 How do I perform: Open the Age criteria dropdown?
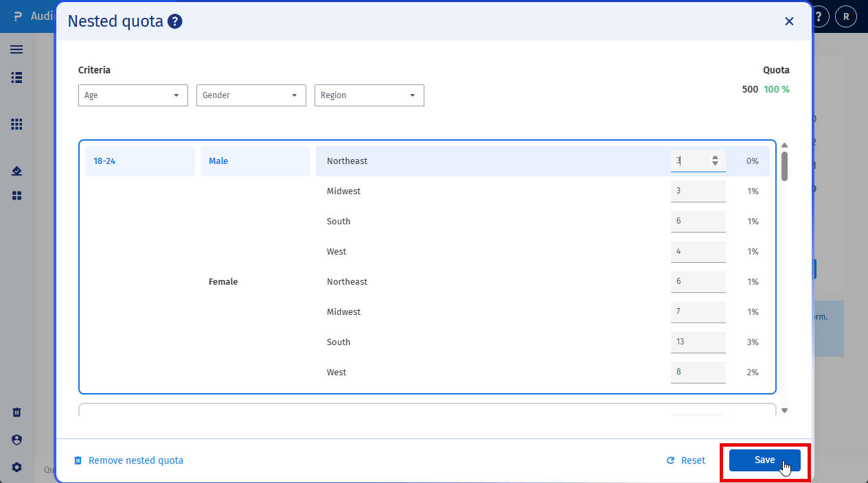133,95
